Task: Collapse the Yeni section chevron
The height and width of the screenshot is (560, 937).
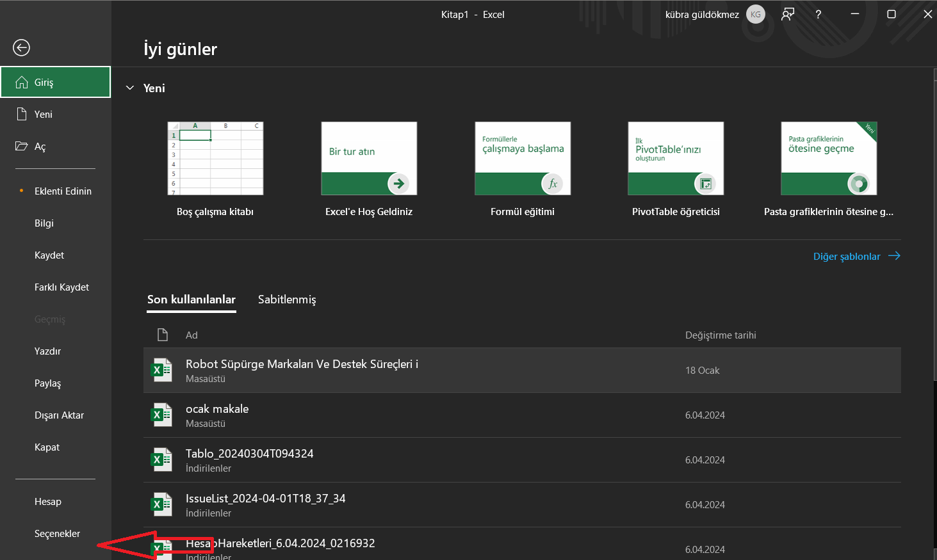Action: pyautogui.click(x=130, y=88)
